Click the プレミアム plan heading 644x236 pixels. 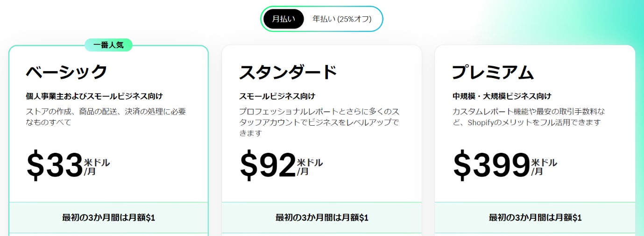[493, 72]
